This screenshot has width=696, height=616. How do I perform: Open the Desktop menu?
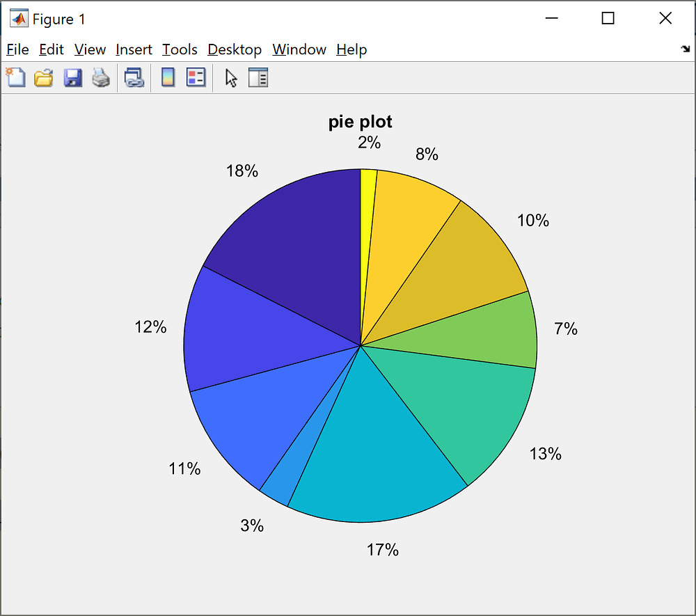coord(235,49)
